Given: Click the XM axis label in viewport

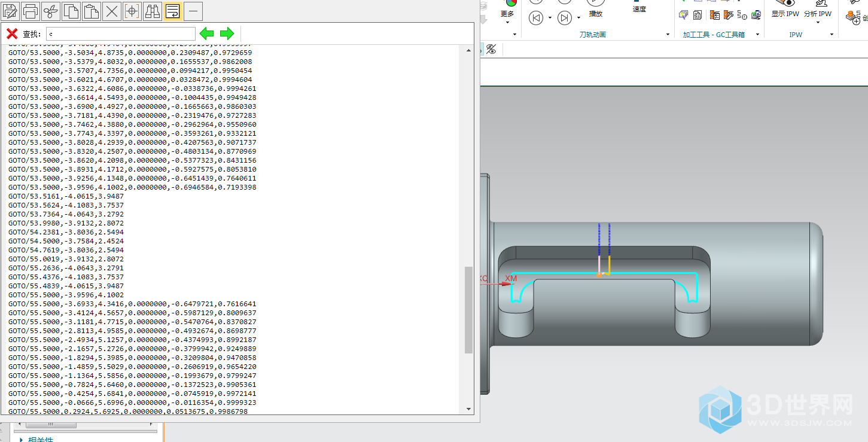Looking at the screenshot, I should [x=511, y=278].
